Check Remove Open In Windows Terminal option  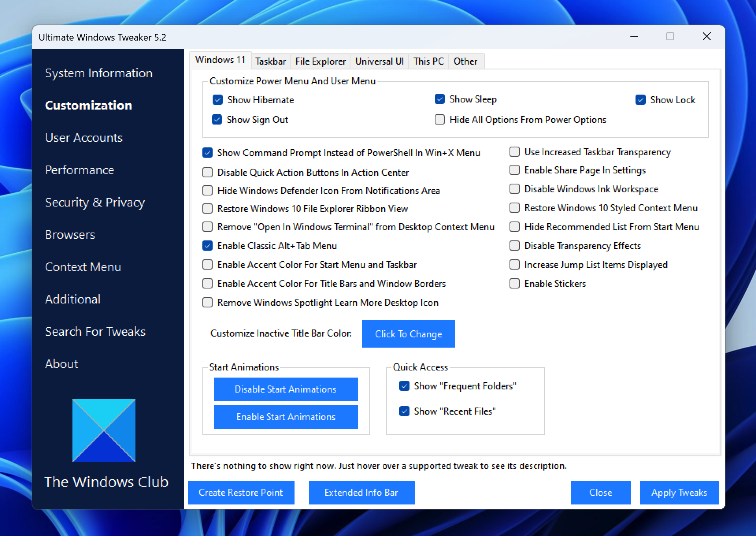(x=208, y=227)
